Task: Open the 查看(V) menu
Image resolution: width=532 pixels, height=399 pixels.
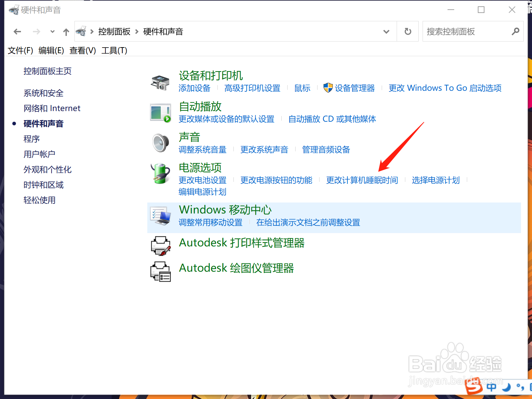Action: click(82, 51)
